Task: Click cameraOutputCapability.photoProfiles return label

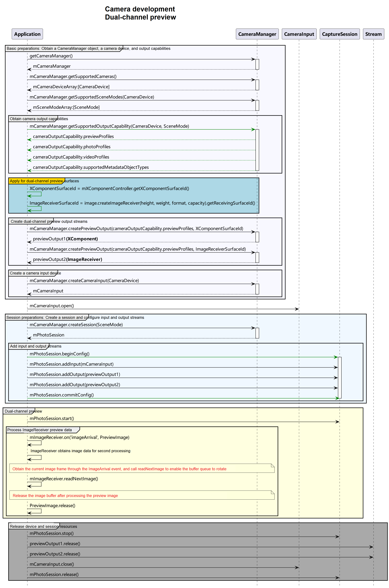Action: click(x=72, y=147)
